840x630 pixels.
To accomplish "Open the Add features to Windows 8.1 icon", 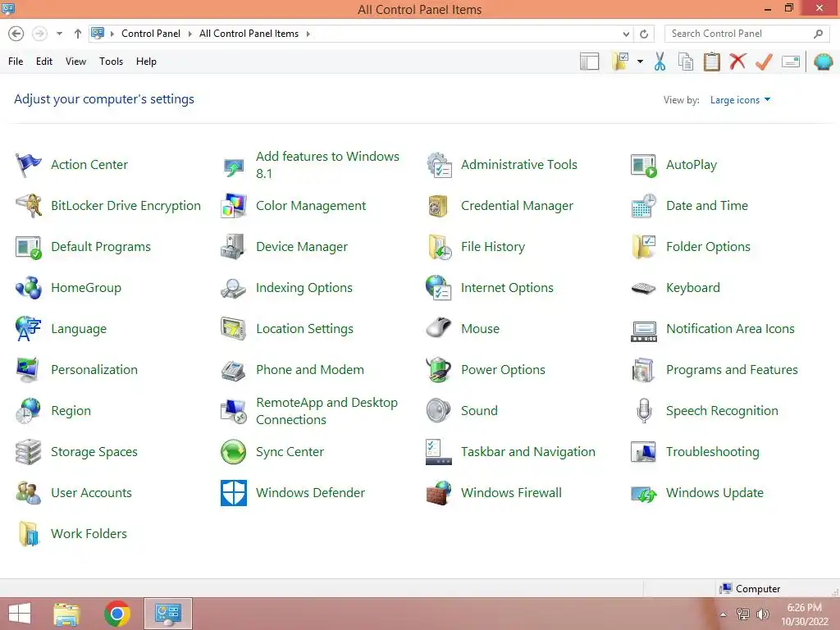I will [234, 167].
